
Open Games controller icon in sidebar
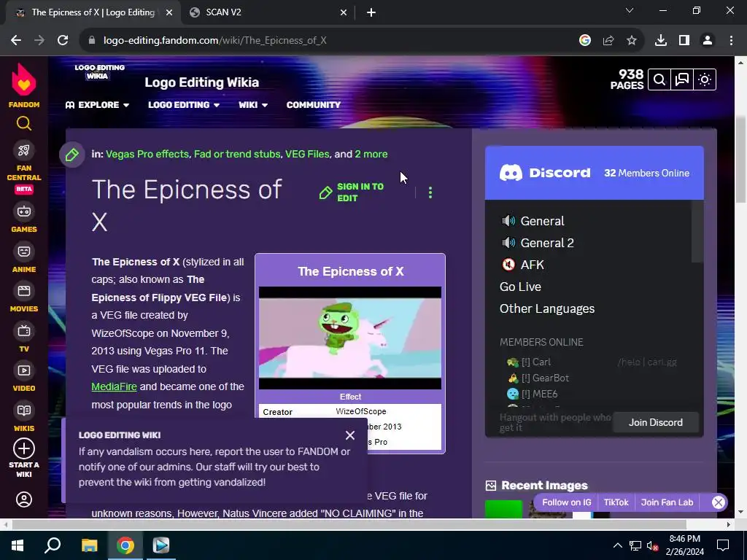(24, 211)
